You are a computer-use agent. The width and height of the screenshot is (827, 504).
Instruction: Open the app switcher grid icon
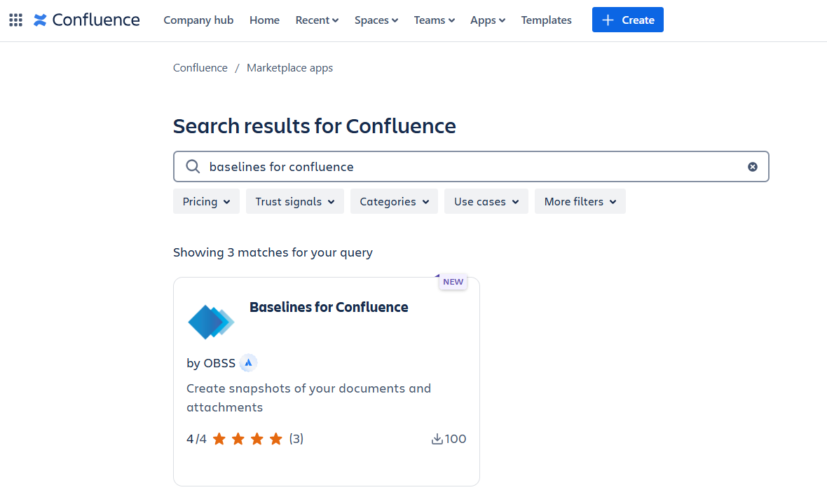[x=15, y=20]
